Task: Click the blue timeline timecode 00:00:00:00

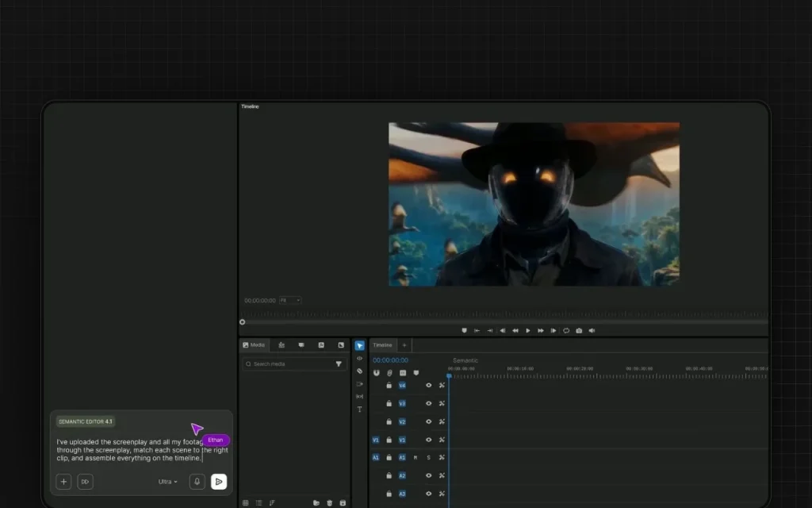Action: coord(390,360)
